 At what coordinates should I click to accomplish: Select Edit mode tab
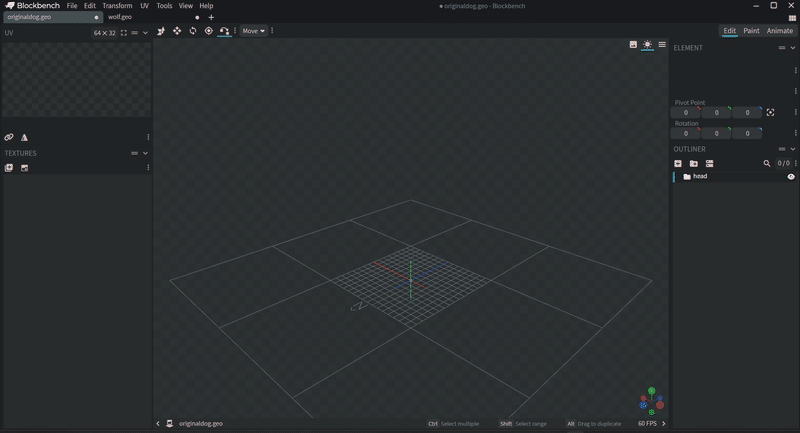click(x=730, y=31)
